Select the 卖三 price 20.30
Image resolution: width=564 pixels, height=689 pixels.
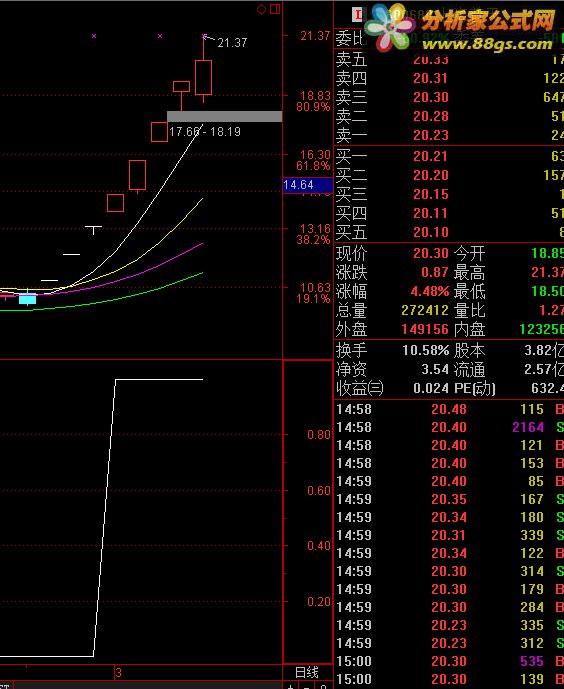point(430,97)
